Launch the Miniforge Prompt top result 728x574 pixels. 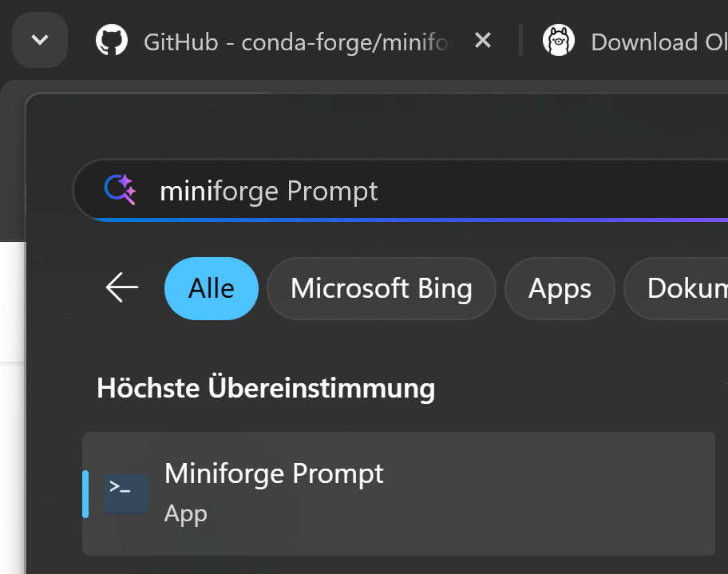pos(274,473)
